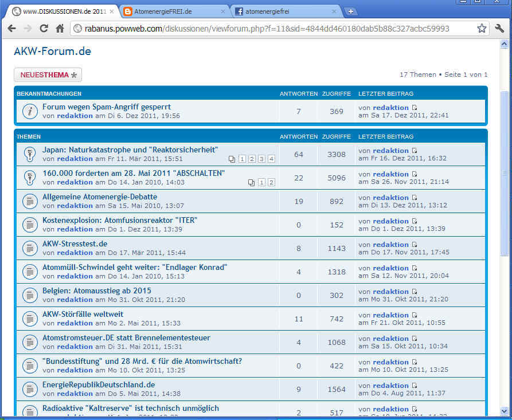
Task: Open Allgemeine Atomenergie-Debatte topic
Action: 99,197
